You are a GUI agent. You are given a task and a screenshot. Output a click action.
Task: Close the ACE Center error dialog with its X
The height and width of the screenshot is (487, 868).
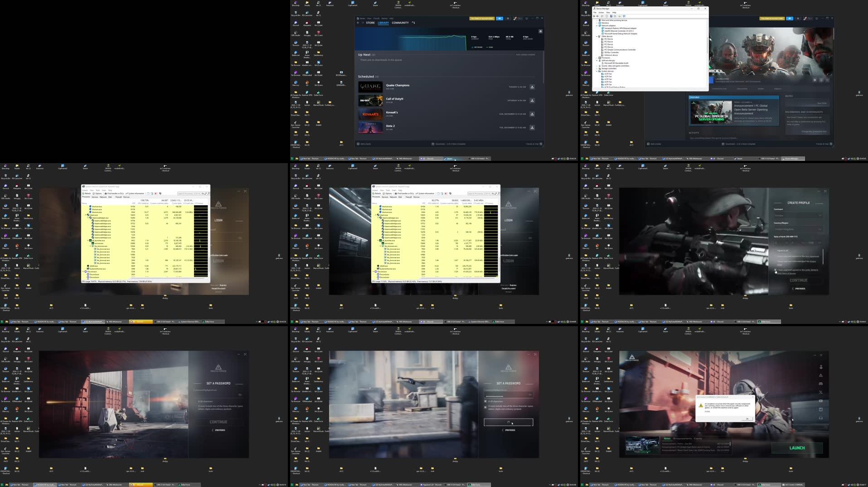[752, 397]
